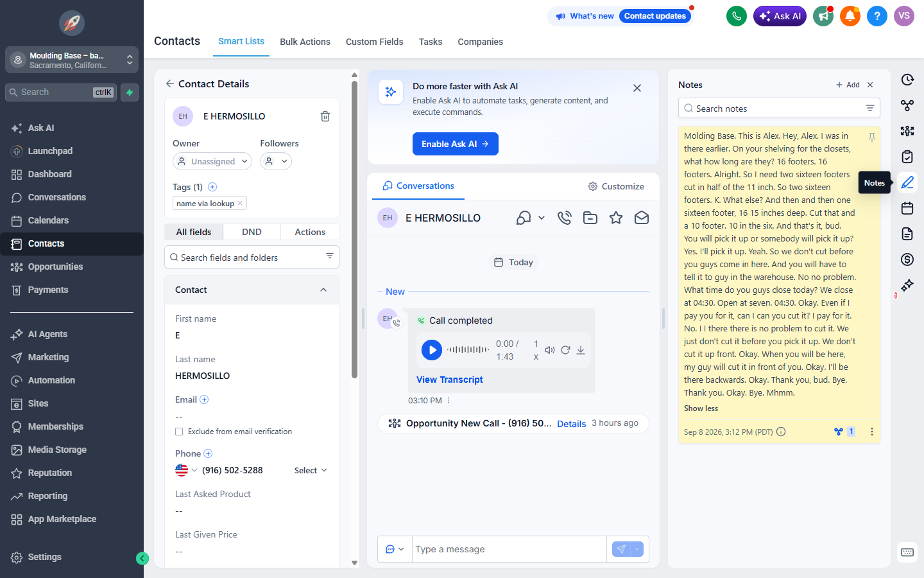Image resolution: width=924 pixels, height=578 pixels.
Task: Open the green phone dialer icon
Action: (x=737, y=16)
